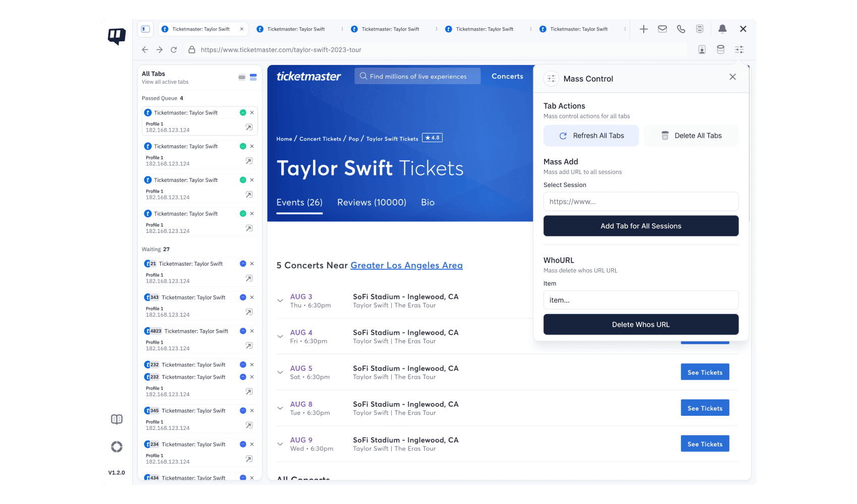Click the ticketmaster.com address bar URL
The image size is (857, 504).
point(281,50)
